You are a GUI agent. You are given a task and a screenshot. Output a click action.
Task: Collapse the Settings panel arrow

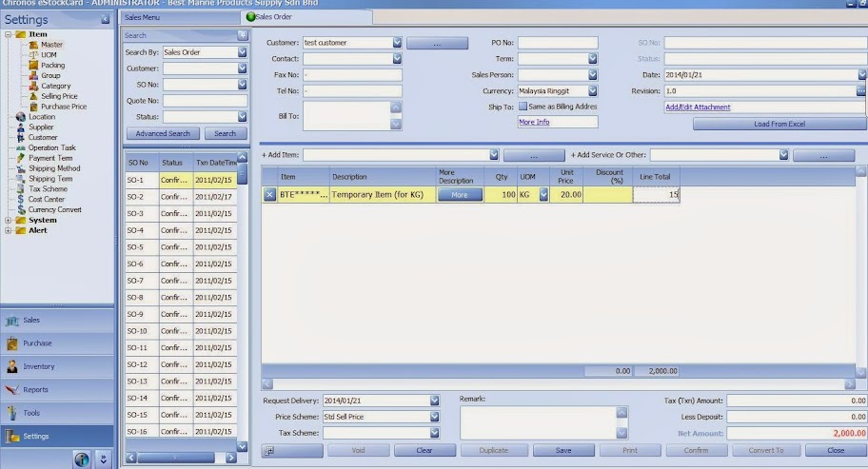[106, 19]
